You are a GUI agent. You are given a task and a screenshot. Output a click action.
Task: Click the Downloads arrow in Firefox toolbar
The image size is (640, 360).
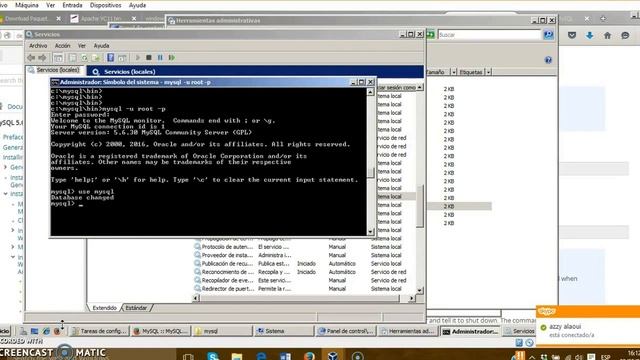[x=590, y=36]
